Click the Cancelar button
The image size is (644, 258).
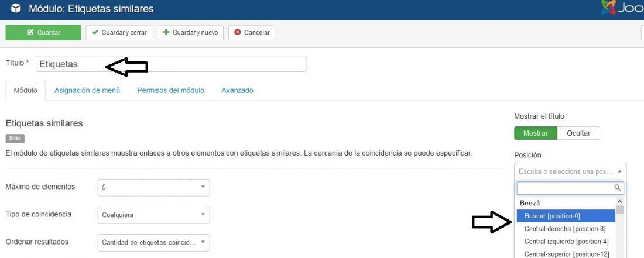tap(252, 33)
